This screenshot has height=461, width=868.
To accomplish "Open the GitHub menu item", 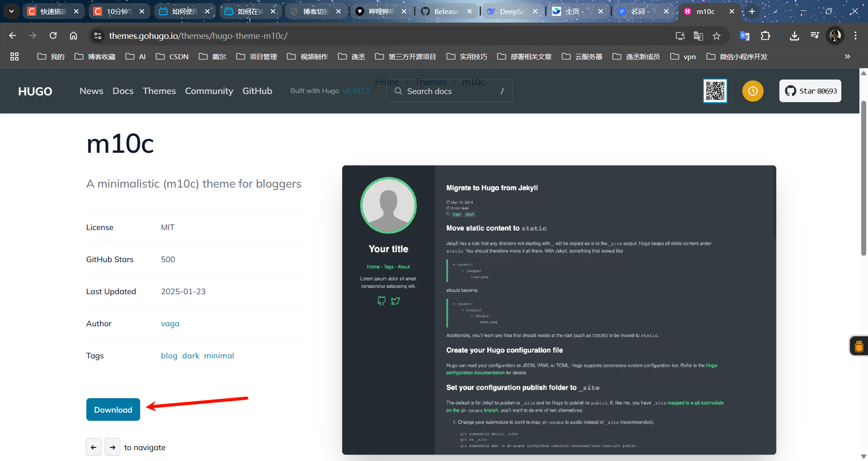I will coord(257,91).
